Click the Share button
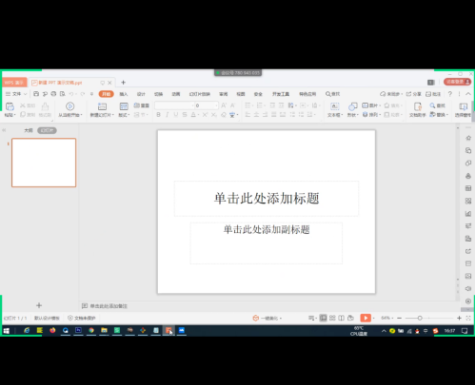This screenshot has width=475, height=385. pyautogui.click(x=414, y=94)
